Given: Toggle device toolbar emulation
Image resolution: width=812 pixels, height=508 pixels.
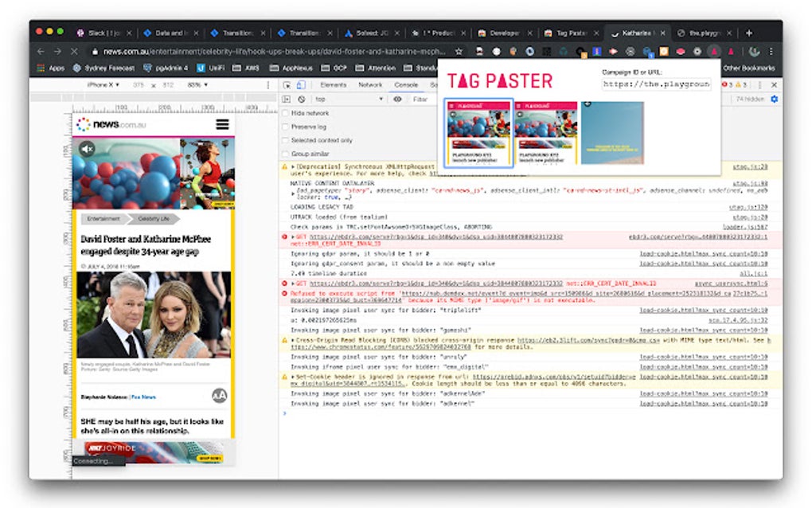Looking at the screenshot, I should (300, 85).
